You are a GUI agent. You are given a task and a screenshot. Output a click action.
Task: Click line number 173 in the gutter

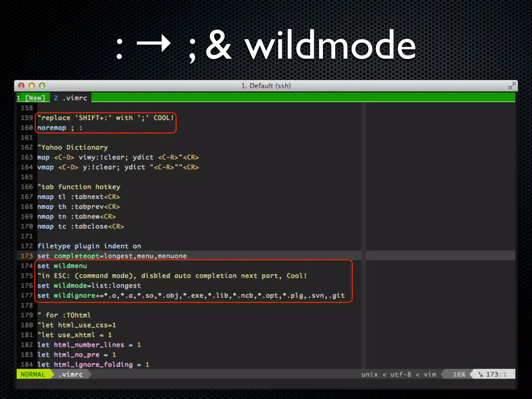tap(27, 256)
